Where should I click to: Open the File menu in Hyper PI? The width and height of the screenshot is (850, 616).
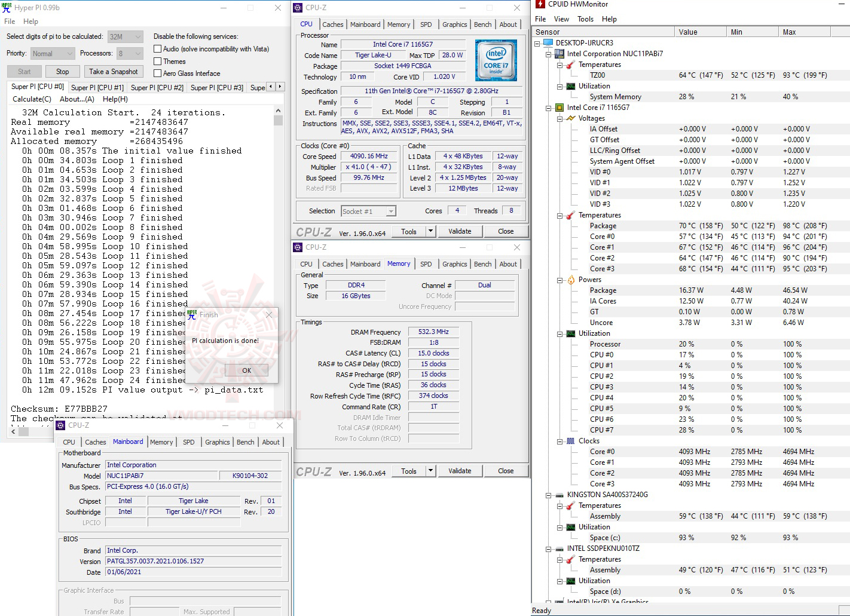(10, 22)
